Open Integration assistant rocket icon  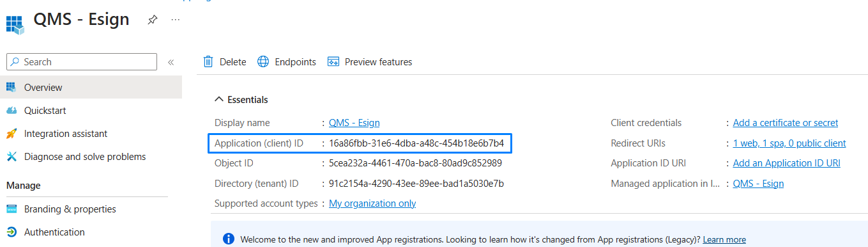[11, 134]
